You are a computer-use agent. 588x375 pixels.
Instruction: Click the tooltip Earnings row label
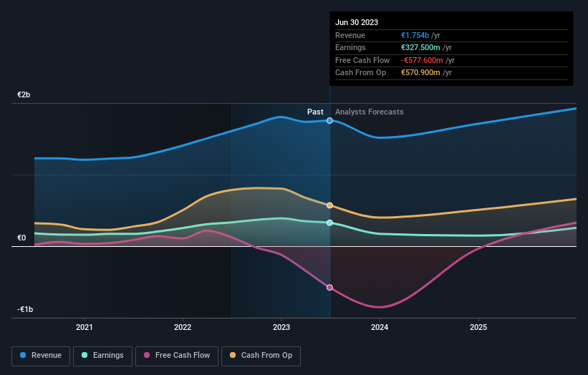coord(350,47)
